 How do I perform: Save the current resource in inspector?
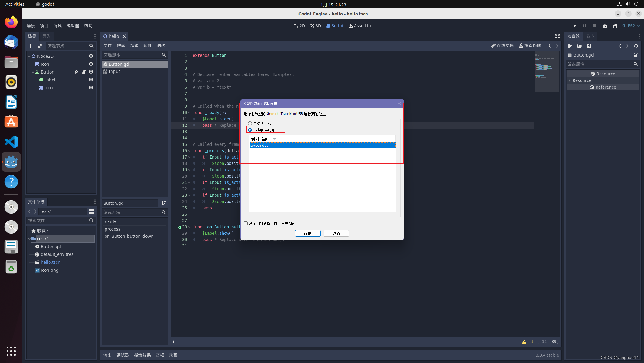[589, 46]
